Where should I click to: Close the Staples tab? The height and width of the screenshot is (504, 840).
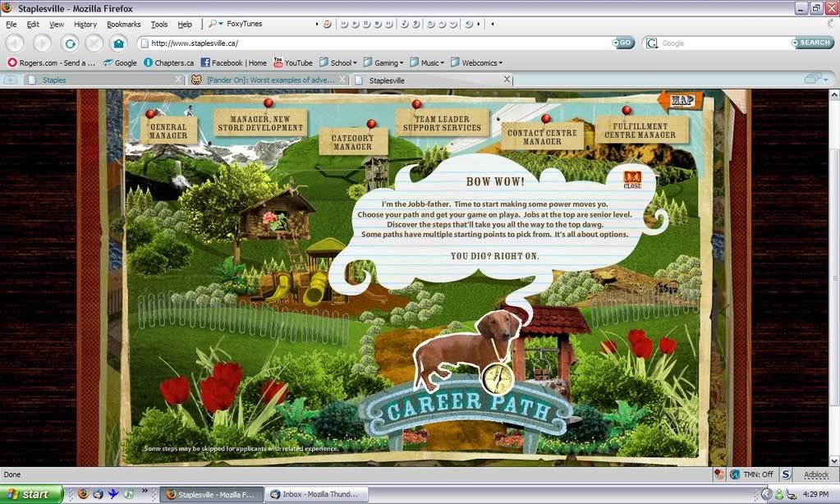[178, 80]
